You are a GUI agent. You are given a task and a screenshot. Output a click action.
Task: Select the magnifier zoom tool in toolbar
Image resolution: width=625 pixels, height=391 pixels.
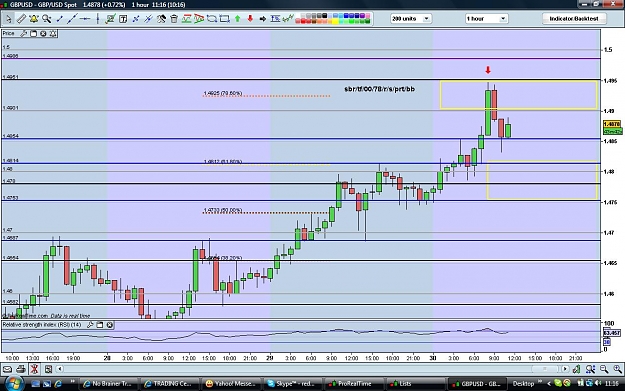[47, 19]
